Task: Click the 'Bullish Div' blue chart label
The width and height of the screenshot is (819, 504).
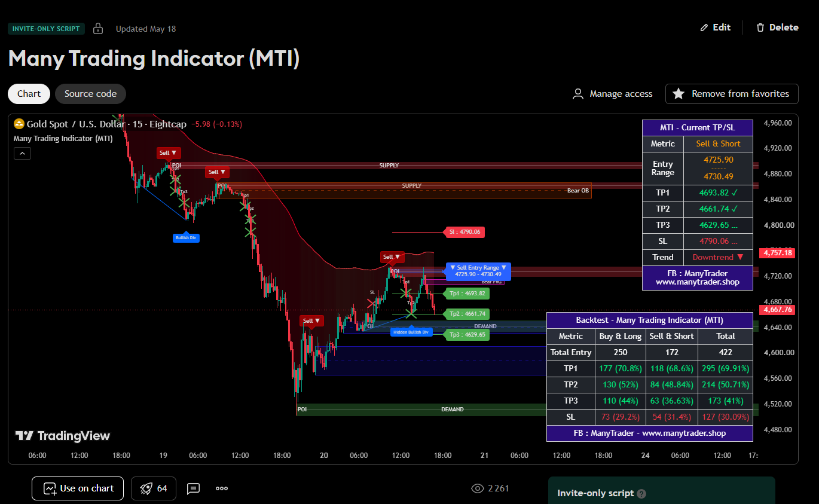Action: pos(185,237)
